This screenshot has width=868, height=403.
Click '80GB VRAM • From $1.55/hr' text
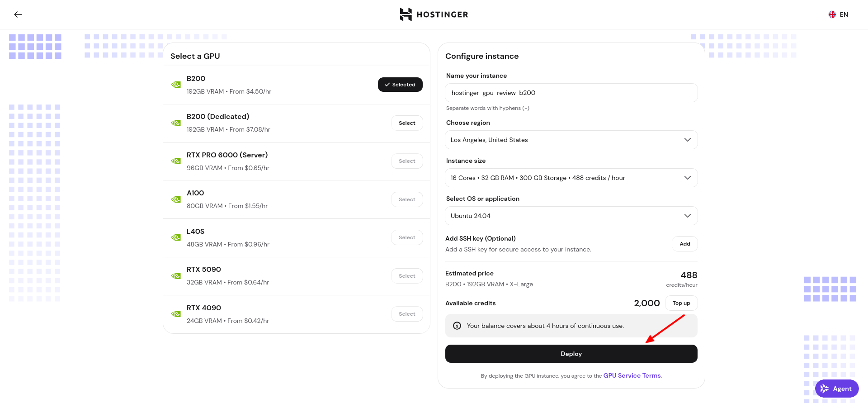[227, 206]
